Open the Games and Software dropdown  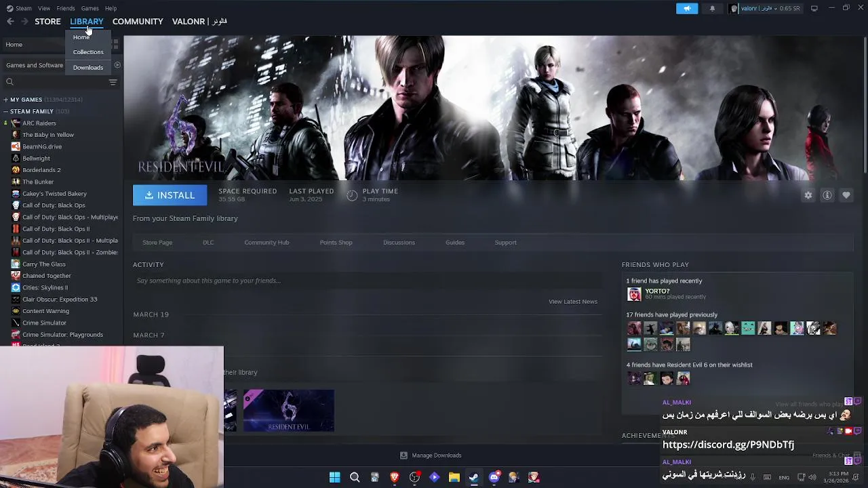(x=35, y=65)
